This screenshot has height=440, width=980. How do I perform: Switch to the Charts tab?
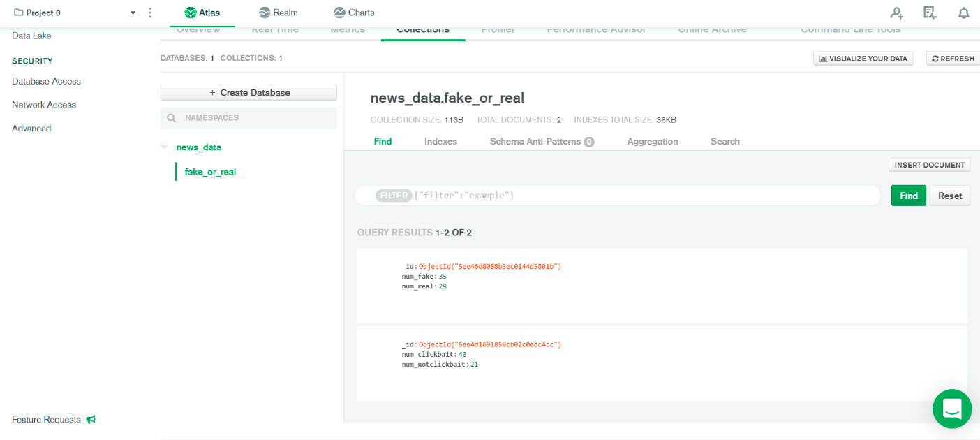(354, 13)
